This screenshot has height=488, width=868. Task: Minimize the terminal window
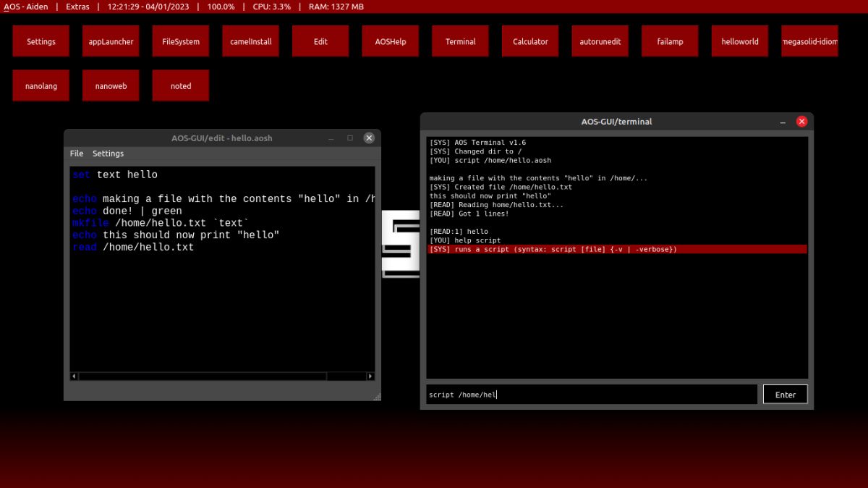pos(783,122)
